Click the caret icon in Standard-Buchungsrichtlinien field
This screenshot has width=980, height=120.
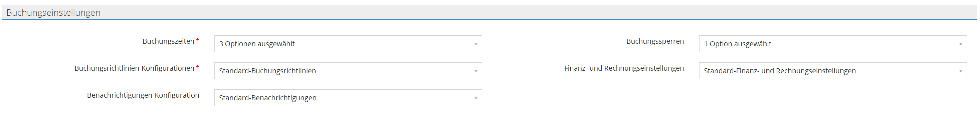click(x=475, y=71)
